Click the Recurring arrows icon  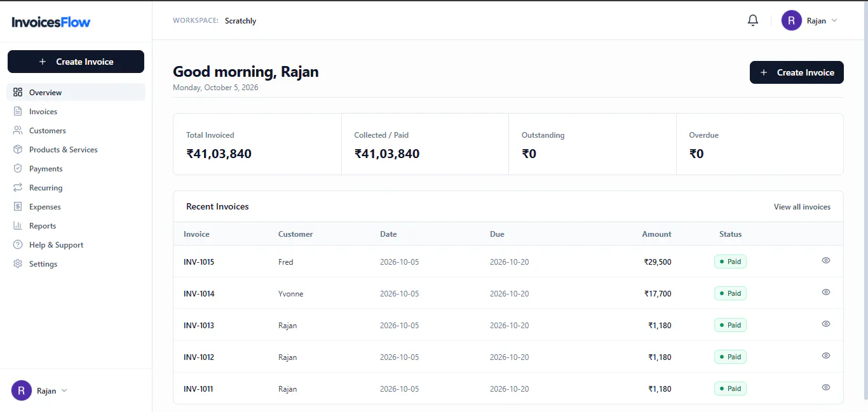coord(18,187)
